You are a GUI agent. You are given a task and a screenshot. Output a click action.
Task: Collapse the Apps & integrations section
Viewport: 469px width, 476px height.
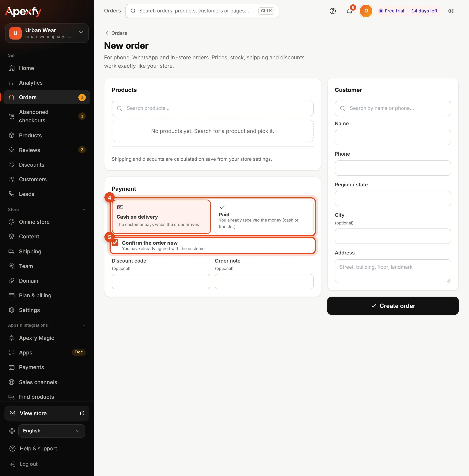click(84, 326)
